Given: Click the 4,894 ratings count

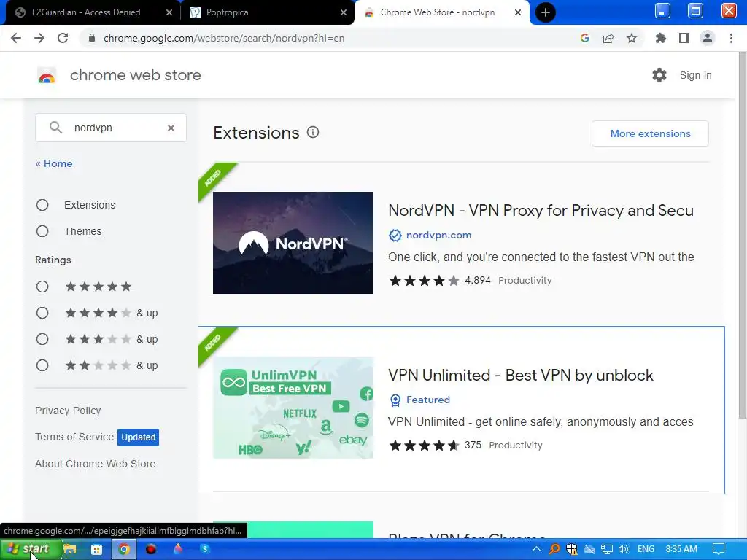Looking at the screenshot, I should click(478, 280).
